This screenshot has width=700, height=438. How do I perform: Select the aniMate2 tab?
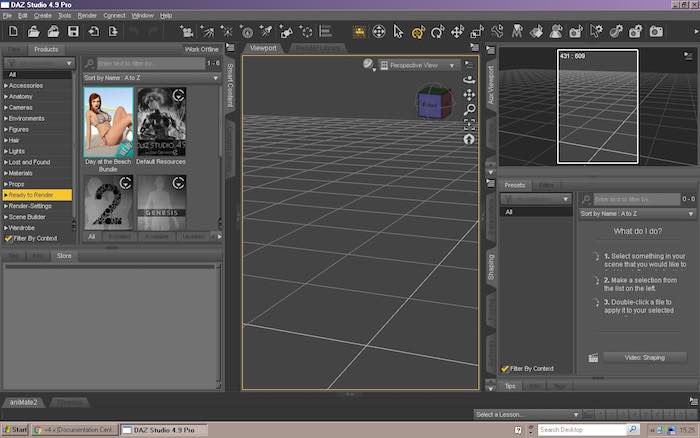click(x=24, y=402)
